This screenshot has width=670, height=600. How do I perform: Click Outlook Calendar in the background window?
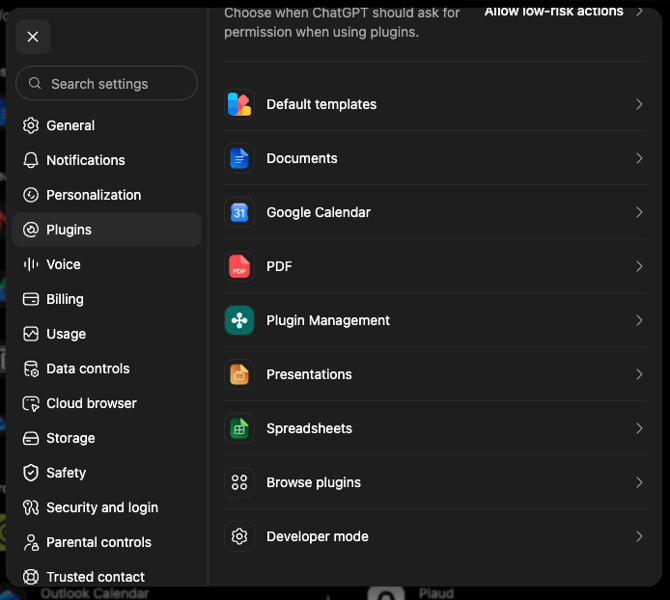tap(94, 594)
